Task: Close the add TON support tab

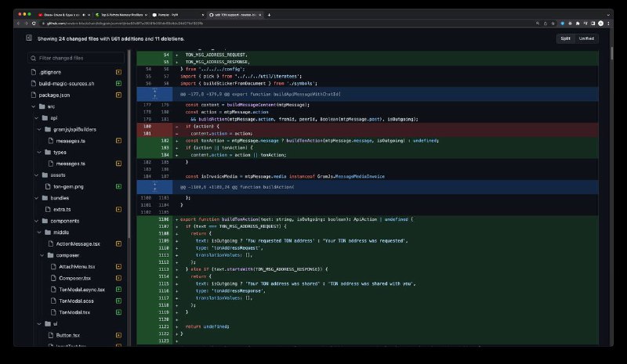Action: click(x=260, y=15)
